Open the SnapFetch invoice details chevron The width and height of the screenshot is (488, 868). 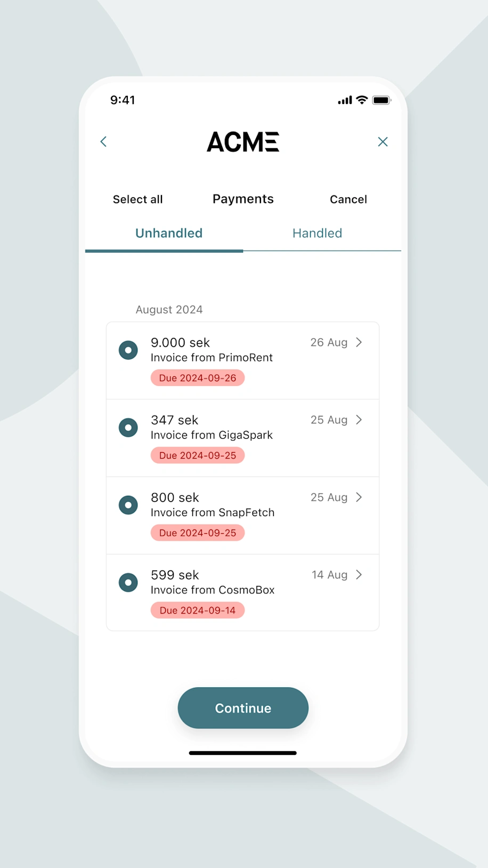(360, 497)
